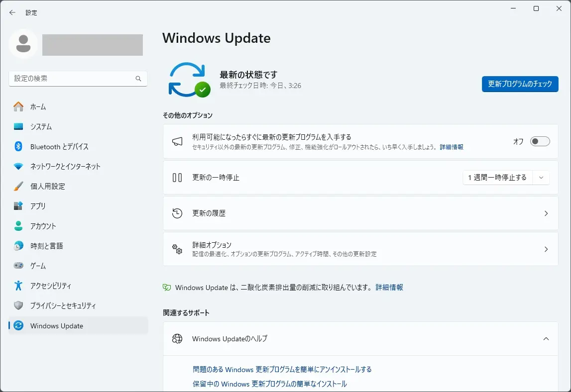Click the ネットワーク Wi-Fi icon
The height and width of the screenshot is (392, 571).
coord(18,166)
